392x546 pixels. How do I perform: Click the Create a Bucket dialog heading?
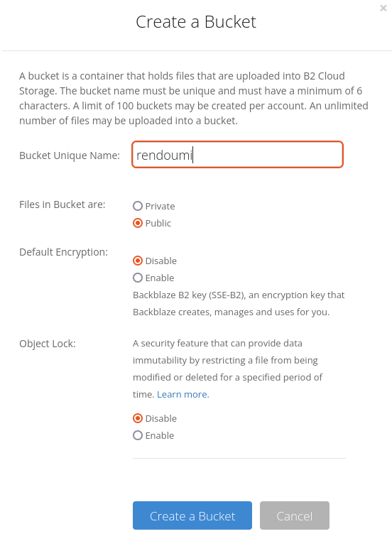coord(196,22)
